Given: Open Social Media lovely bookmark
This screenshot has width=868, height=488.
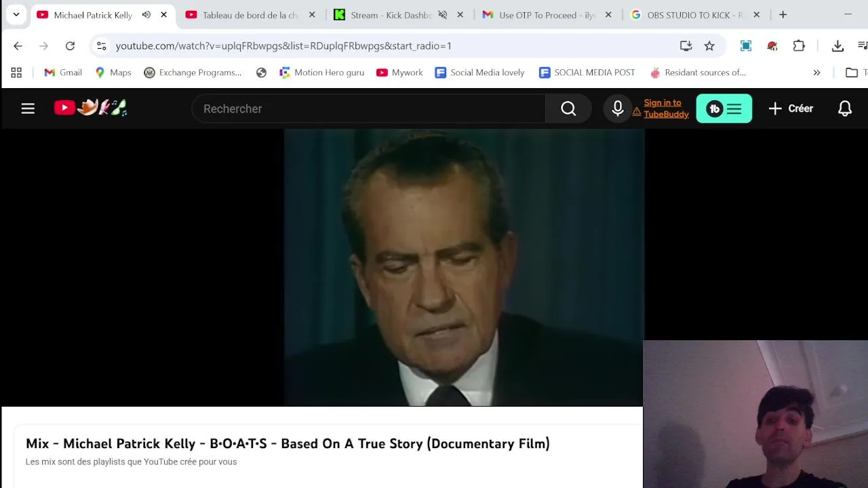Looking at the screenshot, I should pyautogui.click(x=480, y=73).
